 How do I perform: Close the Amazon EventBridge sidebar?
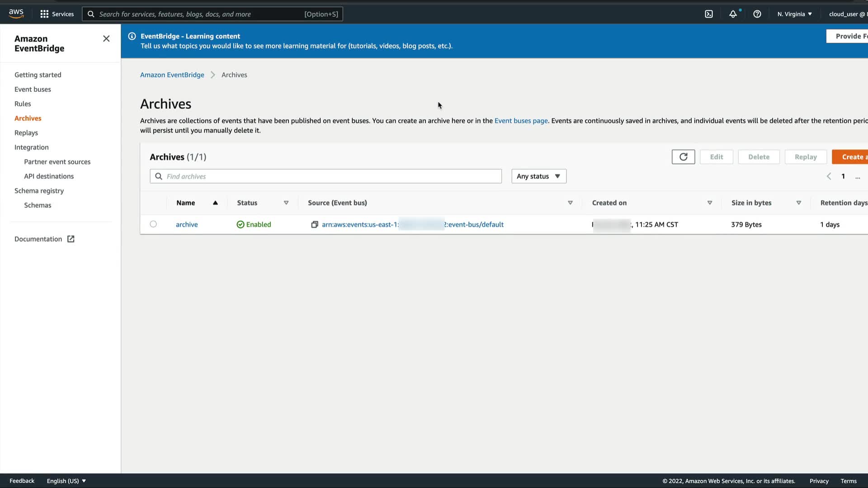(x=106, y=39)
